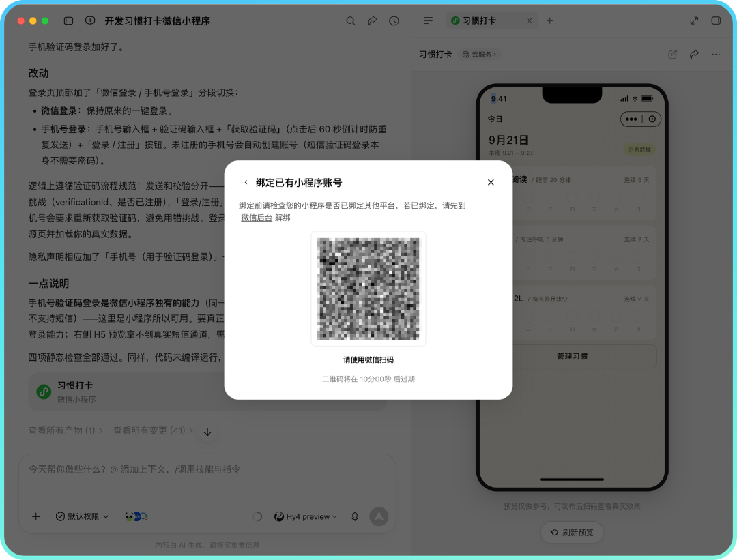The height and width of the screenshot is (560, 737).
Task: Click the QR code expiry countdown text
Action: point(368,379)
